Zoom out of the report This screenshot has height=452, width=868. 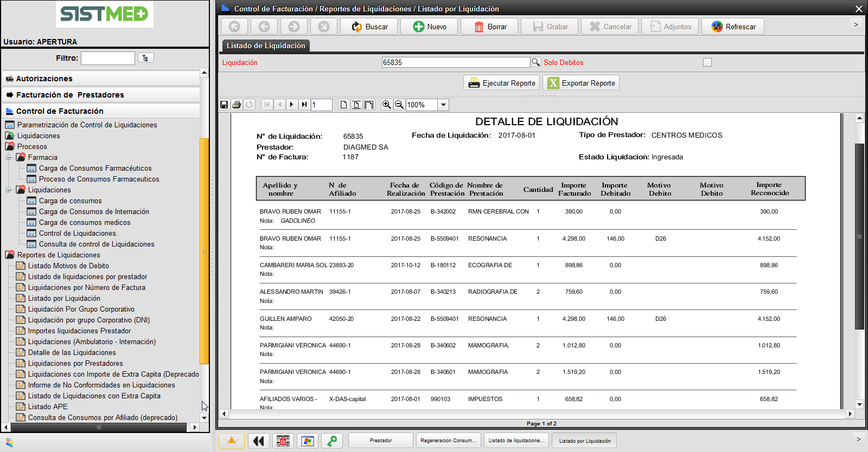[399, 105]
